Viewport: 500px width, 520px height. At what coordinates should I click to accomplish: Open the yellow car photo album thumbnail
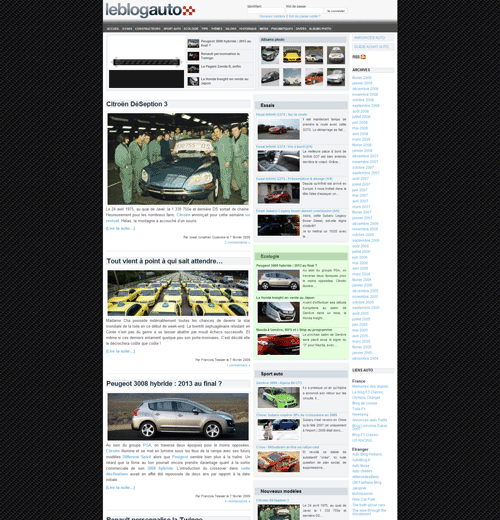coord(292,55)
